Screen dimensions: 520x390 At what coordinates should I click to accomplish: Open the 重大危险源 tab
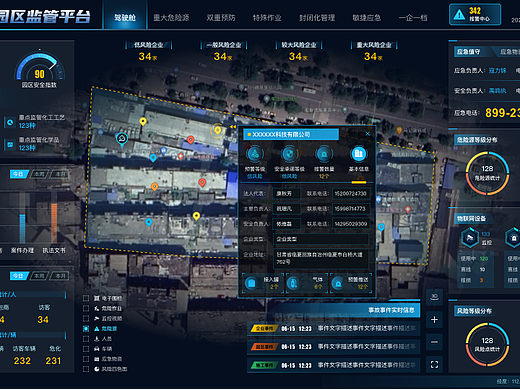(x=171, y=18)
